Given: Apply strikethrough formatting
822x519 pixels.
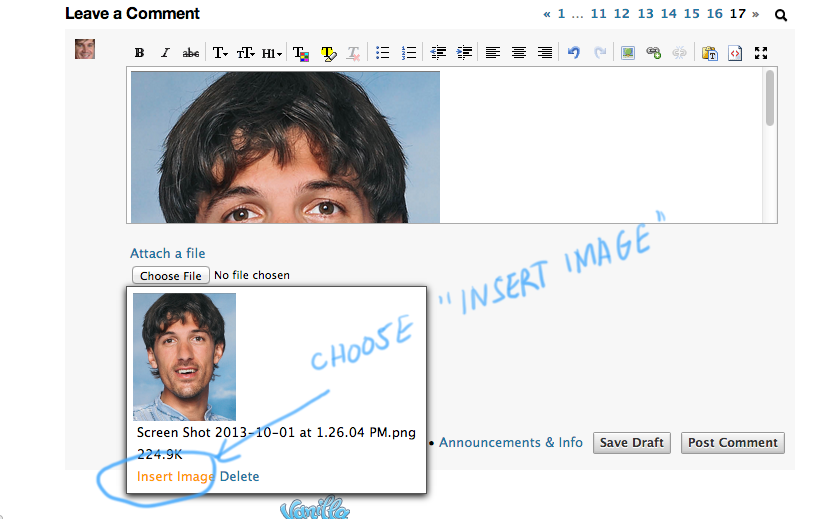Looking at the screenshot, I should [191, 53].
